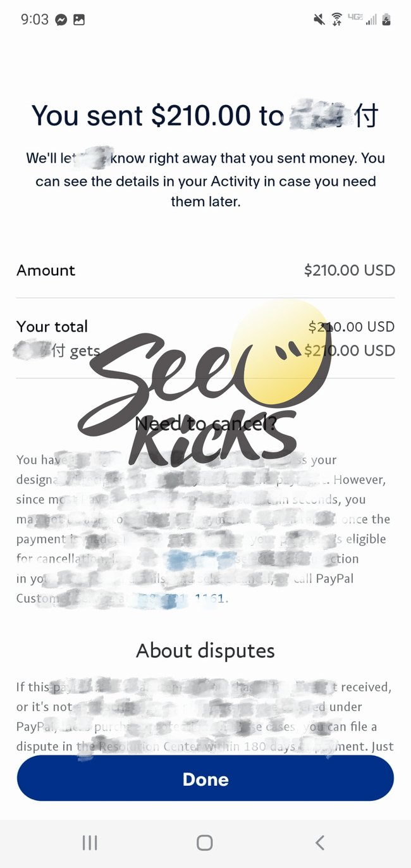The image size is (411, 868).
Task: Tap the battery status icon
Action: pos(386,20)
